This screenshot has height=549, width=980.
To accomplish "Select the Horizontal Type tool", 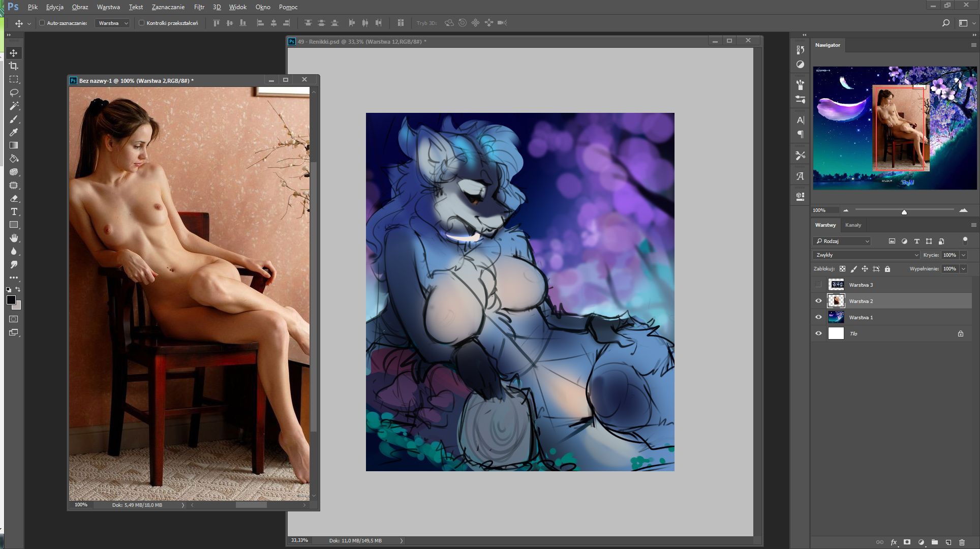I will 14,211.
